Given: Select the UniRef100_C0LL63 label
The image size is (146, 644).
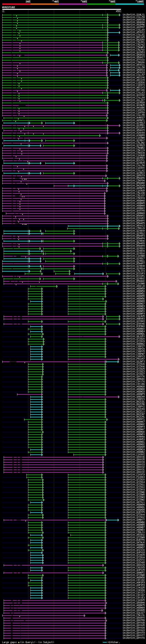Looking at the screenshot, I should tap(134, 93).
